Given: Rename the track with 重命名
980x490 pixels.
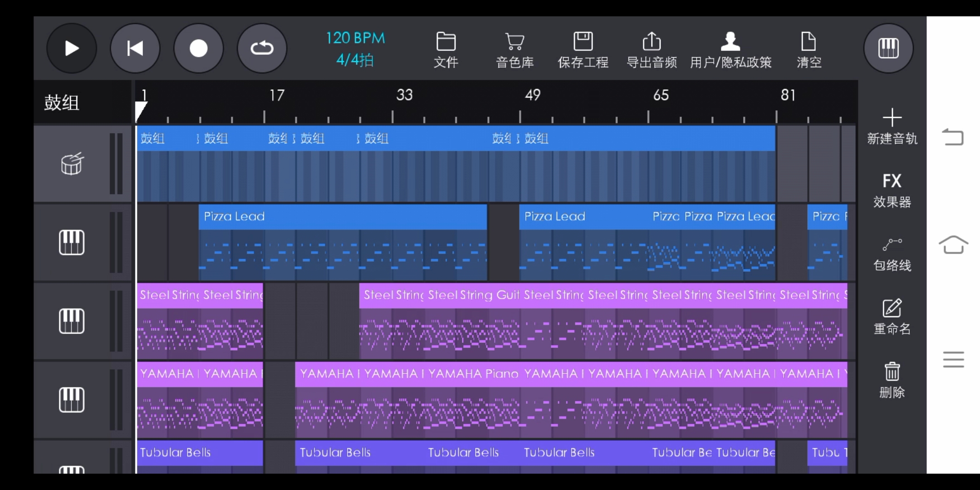Looking at the screenshot, I should (x=892, y=317).
